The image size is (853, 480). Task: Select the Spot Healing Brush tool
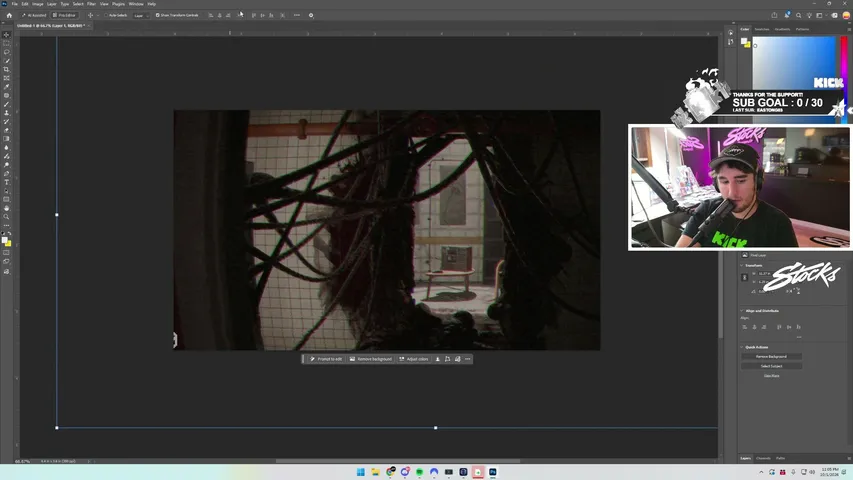(x=7, y=96)
